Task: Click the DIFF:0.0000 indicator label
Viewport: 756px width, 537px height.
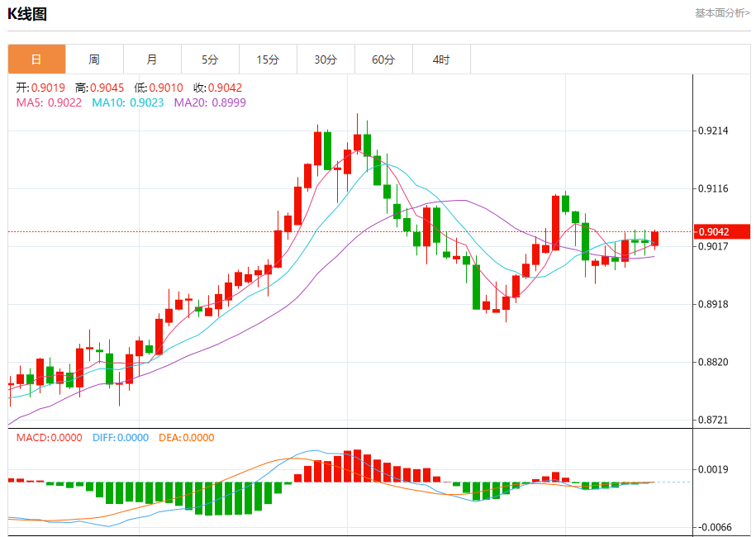Action: pyautogui.click(x=121, y=438)
